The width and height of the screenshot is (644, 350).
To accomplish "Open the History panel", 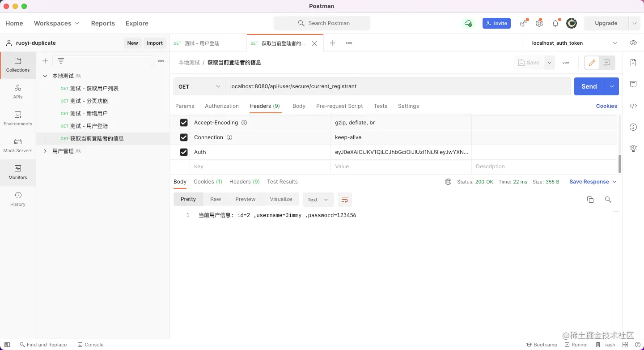I will (17, 199).
